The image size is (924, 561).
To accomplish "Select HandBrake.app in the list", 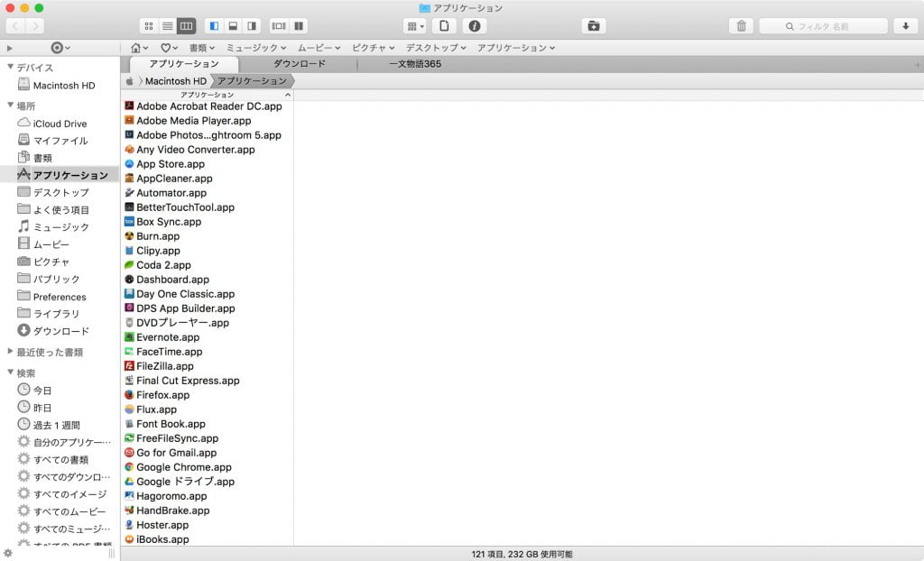I will [207, 510].
